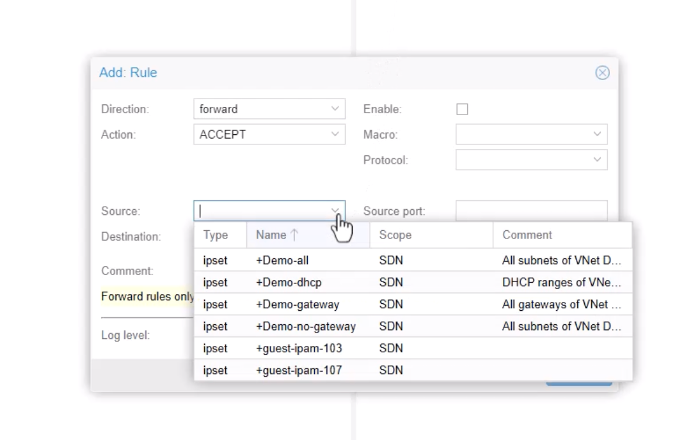Close the Add: Rule dialog
Screen dimensions: 678x440
tap(602, 73)
